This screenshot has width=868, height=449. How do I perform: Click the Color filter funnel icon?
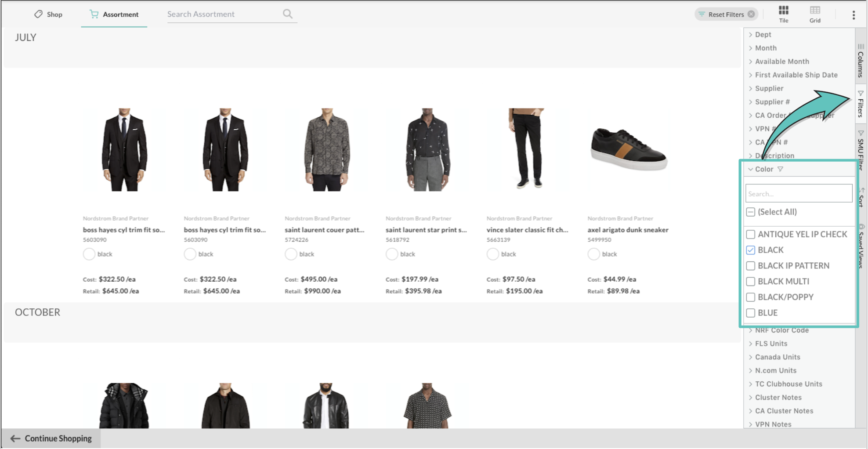[780, 169]
